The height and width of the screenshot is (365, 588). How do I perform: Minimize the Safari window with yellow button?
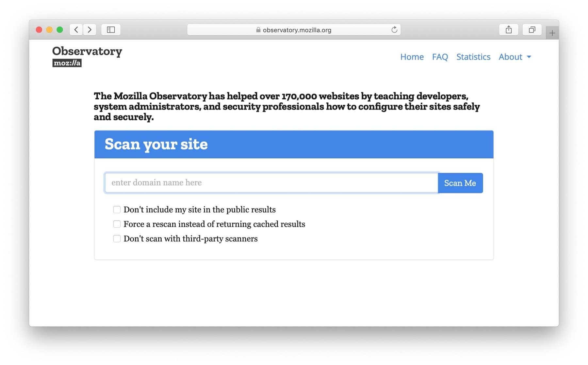pyautogui.click(x=49, y=30)
